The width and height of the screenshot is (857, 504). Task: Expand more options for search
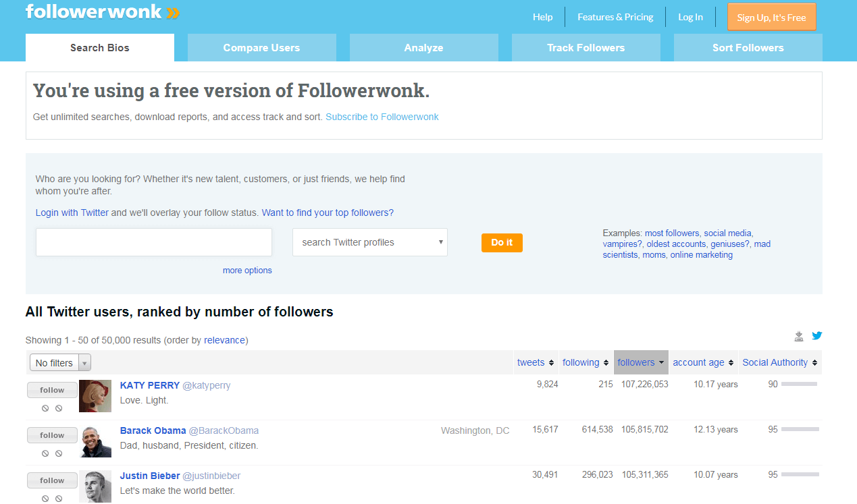(x=247, y=271)
